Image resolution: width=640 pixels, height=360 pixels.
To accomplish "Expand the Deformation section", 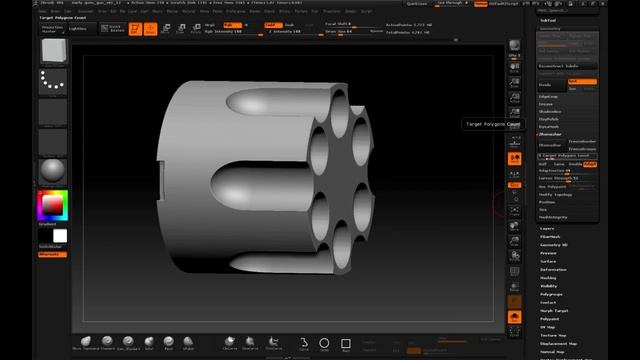I will coord(553,269).
